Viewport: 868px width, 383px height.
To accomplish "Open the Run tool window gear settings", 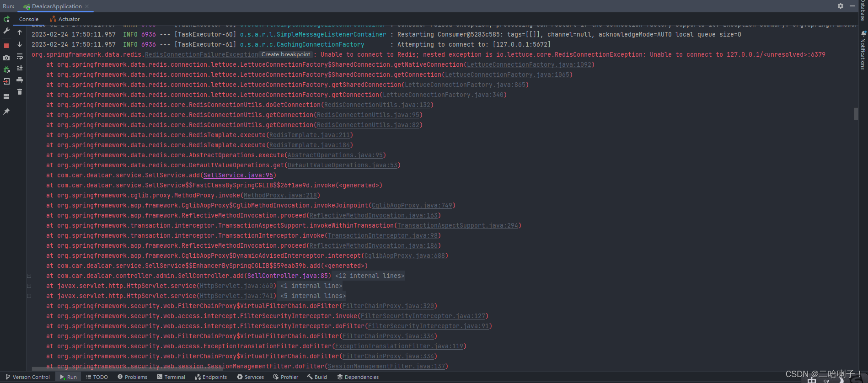I will pos(841,6).
